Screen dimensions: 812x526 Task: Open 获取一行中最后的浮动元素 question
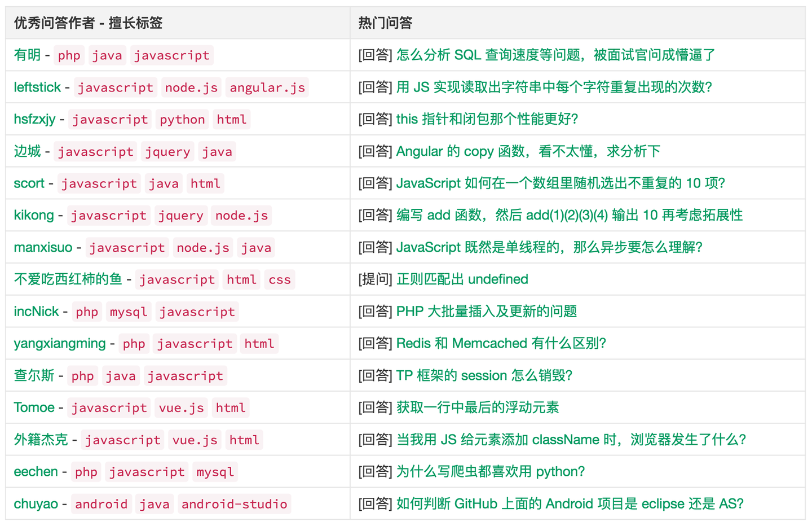(477, 407)
